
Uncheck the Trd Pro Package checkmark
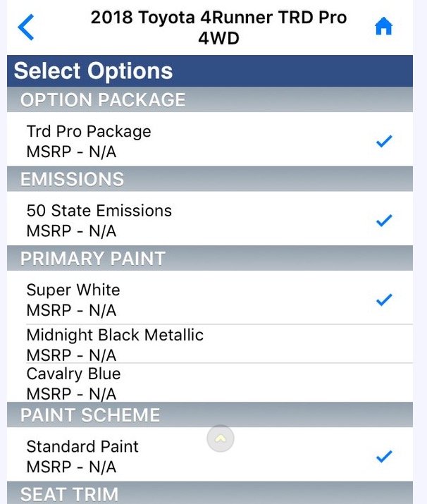pos(384,141)
